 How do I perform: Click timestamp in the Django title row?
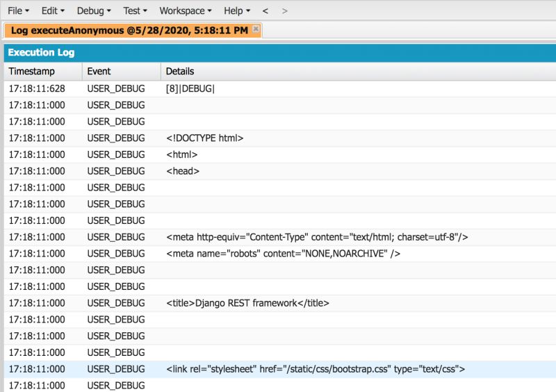coord(37,303)
